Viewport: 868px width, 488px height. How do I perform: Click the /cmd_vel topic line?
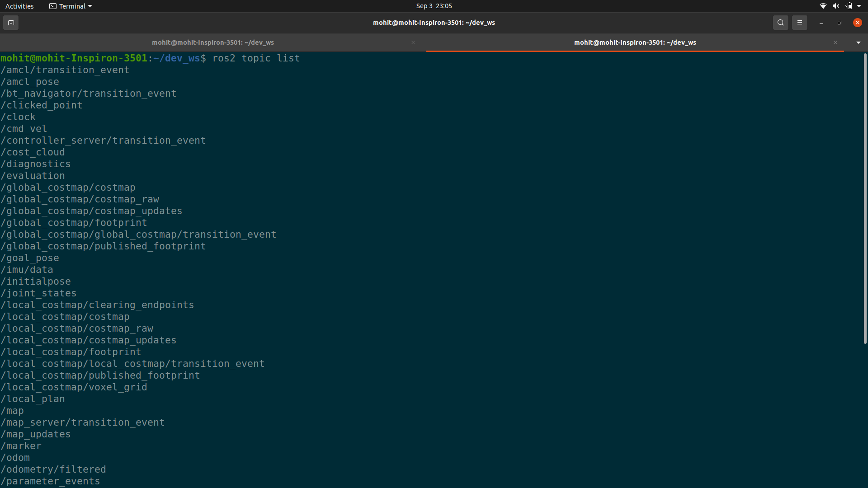24,129
